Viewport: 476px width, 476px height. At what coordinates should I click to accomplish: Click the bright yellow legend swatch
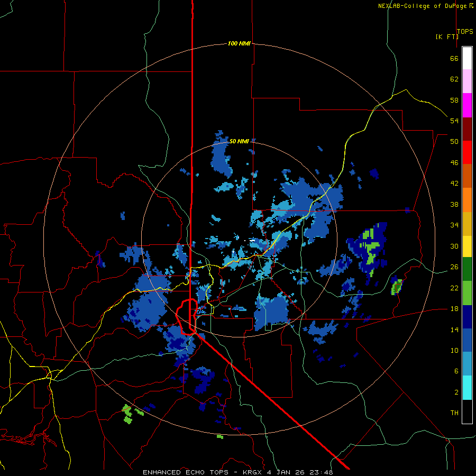[x=467, y=246]
